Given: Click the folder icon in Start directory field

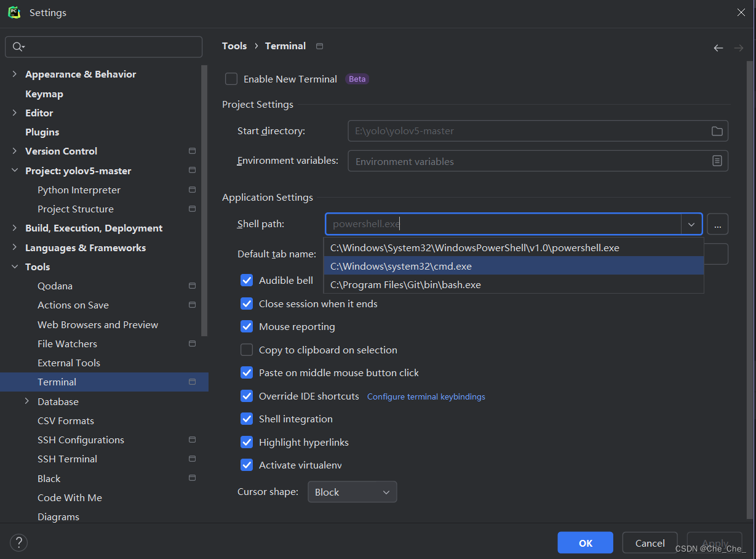Looking at the screenshot, I should [x=717, y=131].
